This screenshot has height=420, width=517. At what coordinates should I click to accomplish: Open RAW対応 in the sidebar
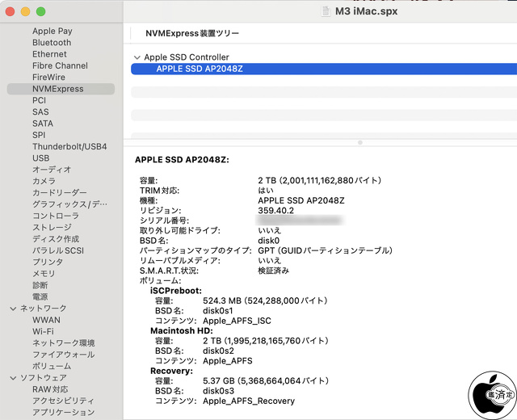(x=50, y=389)
